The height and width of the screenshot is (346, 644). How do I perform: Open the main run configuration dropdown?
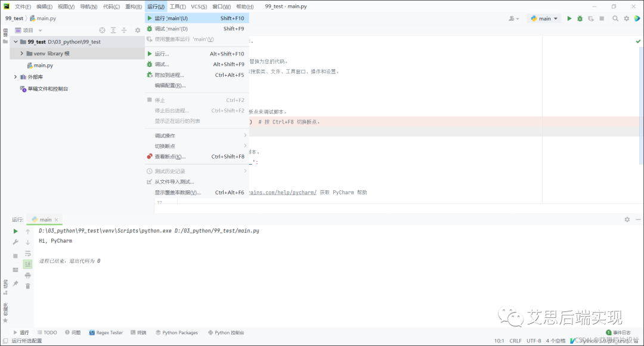tap(544, 18)
